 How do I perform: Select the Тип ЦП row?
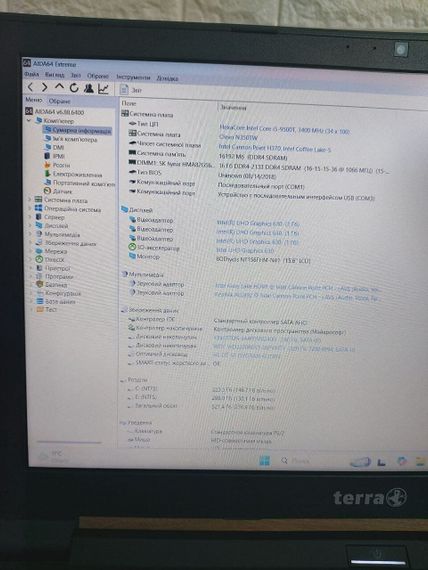144,124
